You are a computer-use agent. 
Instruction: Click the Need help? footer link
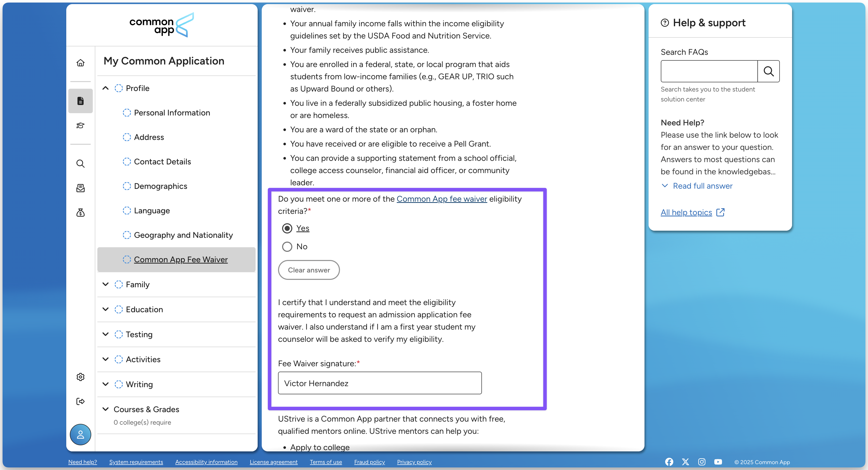[x=83, y=462]
